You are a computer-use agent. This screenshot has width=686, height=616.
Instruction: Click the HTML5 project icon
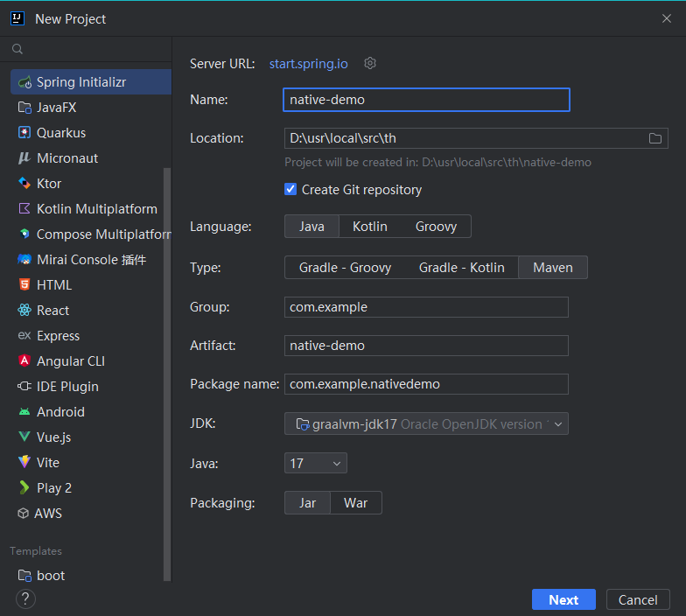click(24, 285)
